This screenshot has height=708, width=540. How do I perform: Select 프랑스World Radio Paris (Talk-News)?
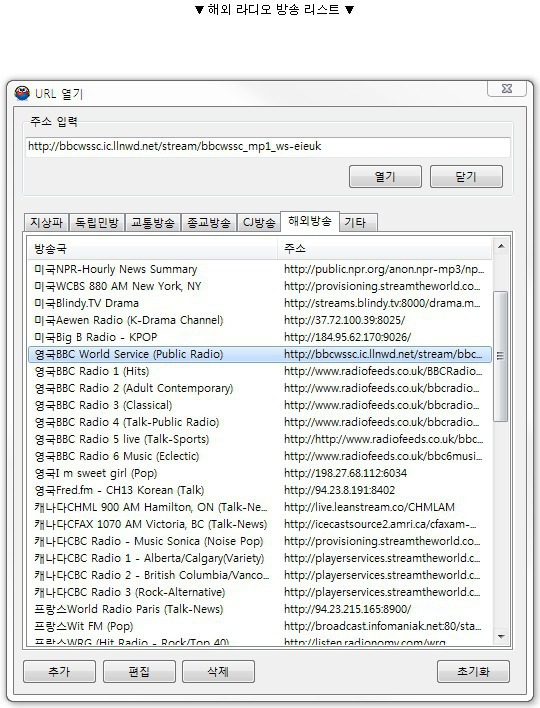tap(259, 609)
